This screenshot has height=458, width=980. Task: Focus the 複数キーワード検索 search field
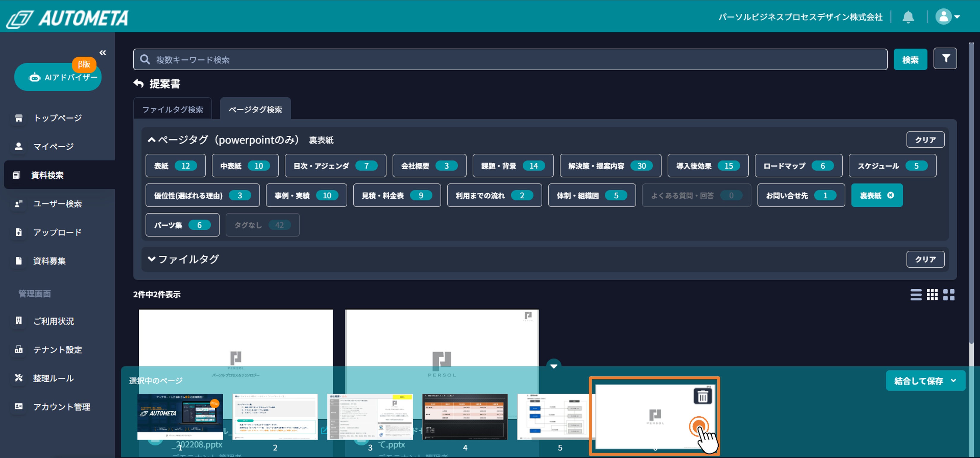click(x=510, y=59)
